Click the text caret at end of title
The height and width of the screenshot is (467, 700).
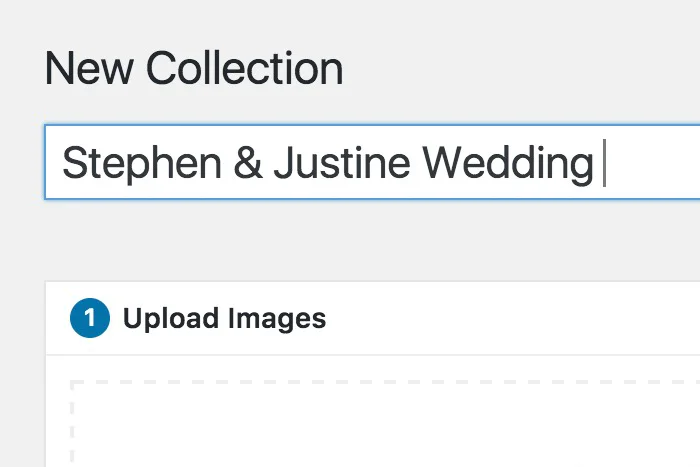[604, 163]
